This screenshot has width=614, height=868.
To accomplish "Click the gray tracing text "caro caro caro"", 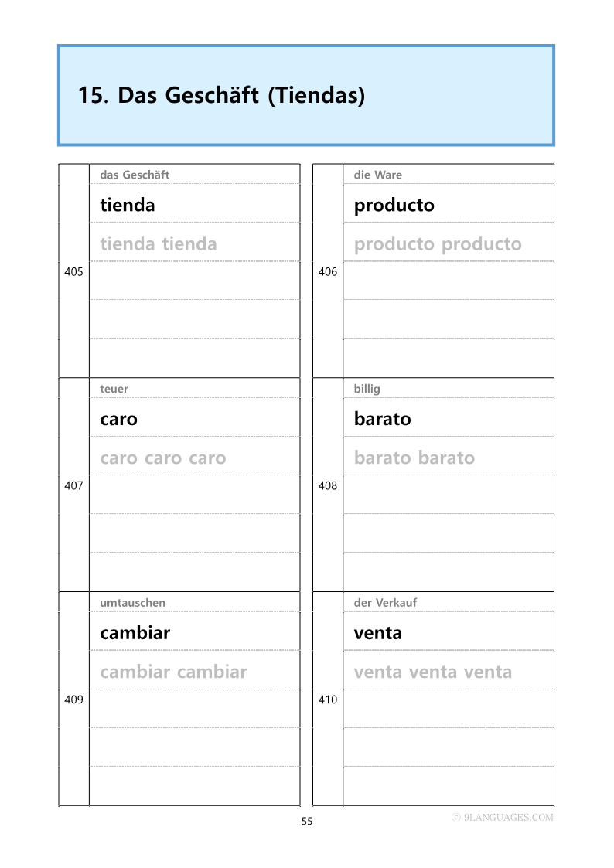I will click(x=163, y=458).
